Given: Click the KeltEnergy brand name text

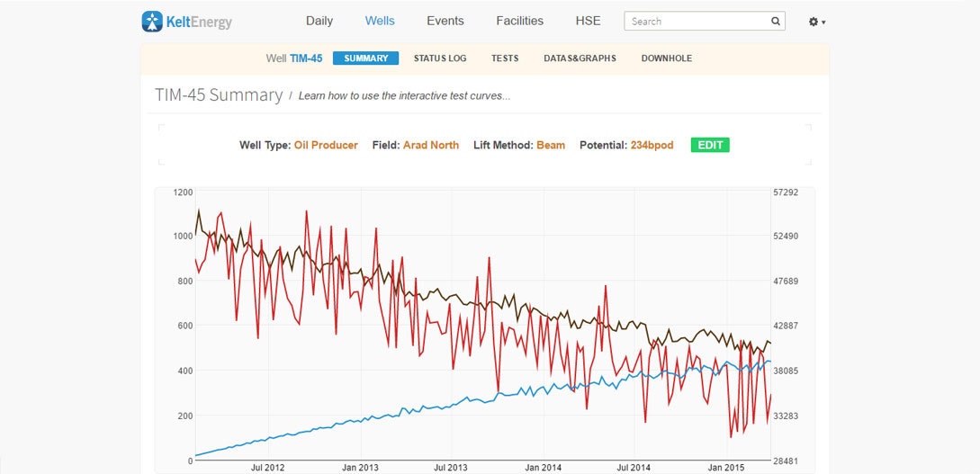Looking at the screenshot, I should 199,22.
